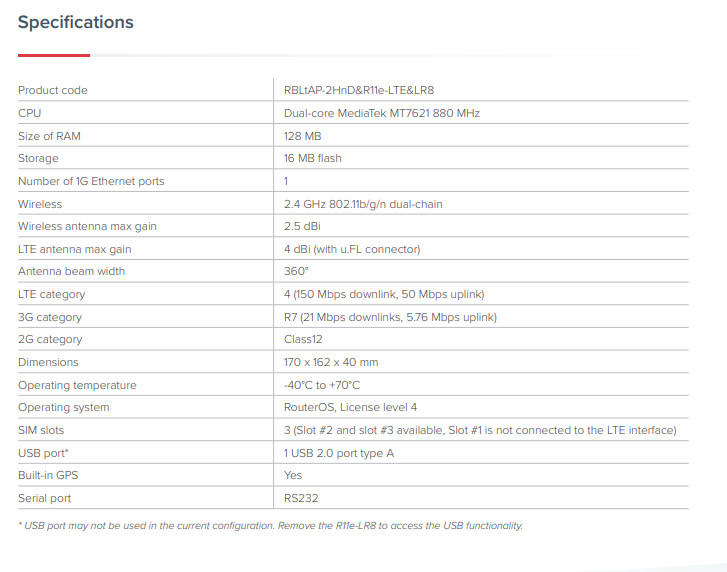Click the RS232 serial port value
This screenshot has height=572, width=727.
pos(303,498)
